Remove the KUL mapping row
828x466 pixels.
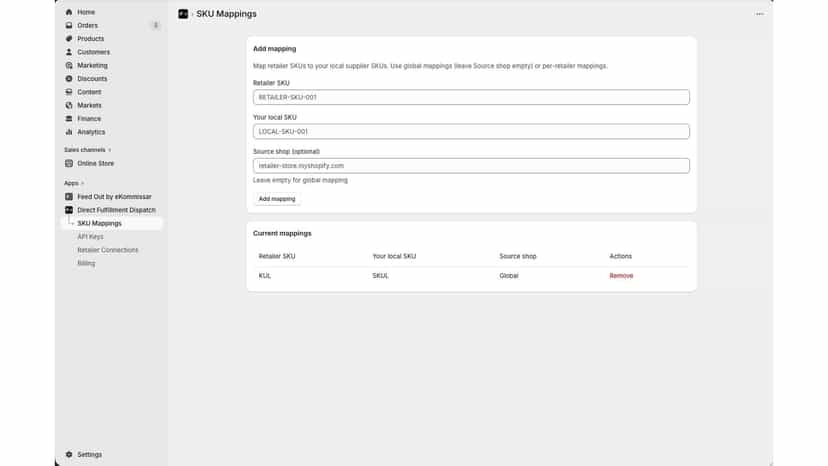(x=621, y=276)
